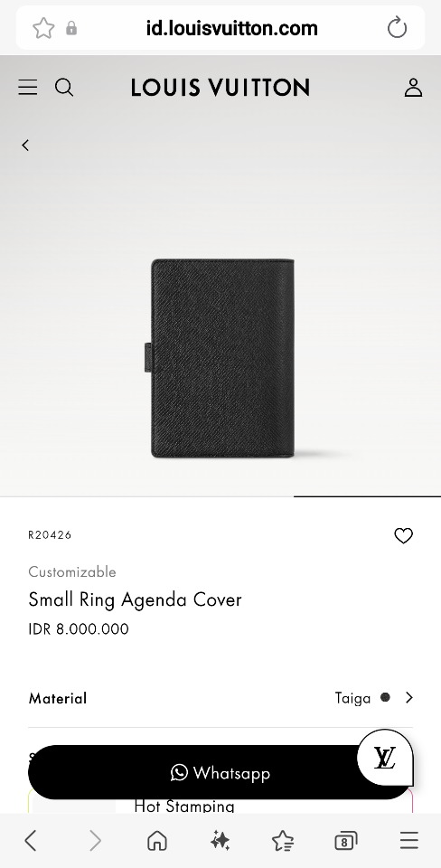Go to browser home page
The height and width of the screenshot is (868, 441).
[157, 841]
